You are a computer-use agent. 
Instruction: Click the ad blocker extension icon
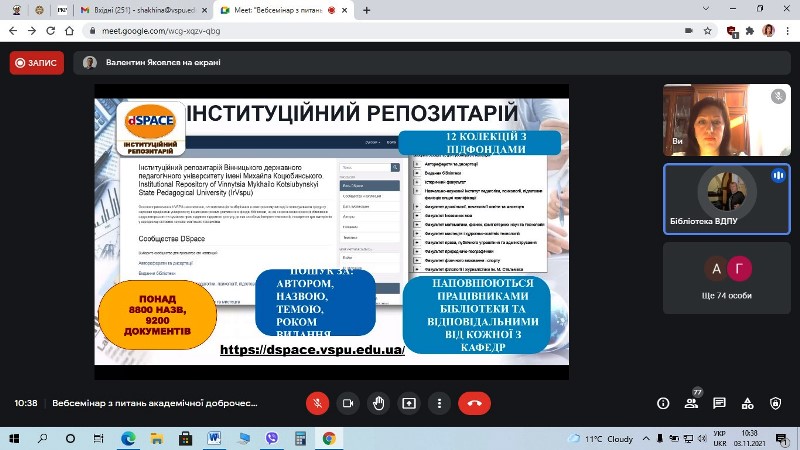tap(731, 31)
